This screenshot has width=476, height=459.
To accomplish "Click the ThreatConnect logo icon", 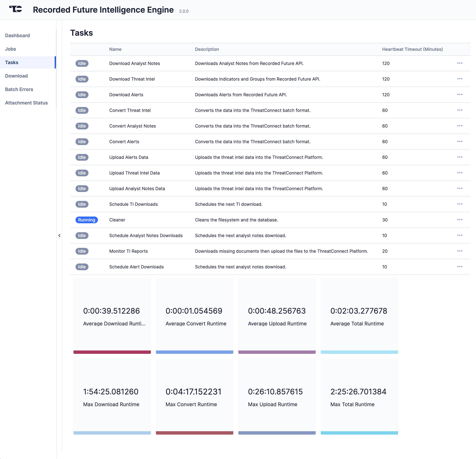I will click(x=15, y=9).
